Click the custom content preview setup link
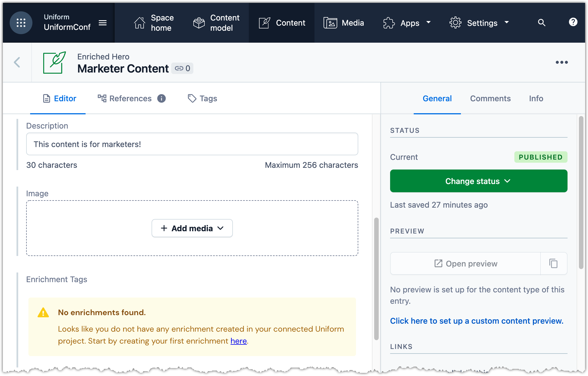This screenshot has width=588, height=376. click(x=477, y=321)
